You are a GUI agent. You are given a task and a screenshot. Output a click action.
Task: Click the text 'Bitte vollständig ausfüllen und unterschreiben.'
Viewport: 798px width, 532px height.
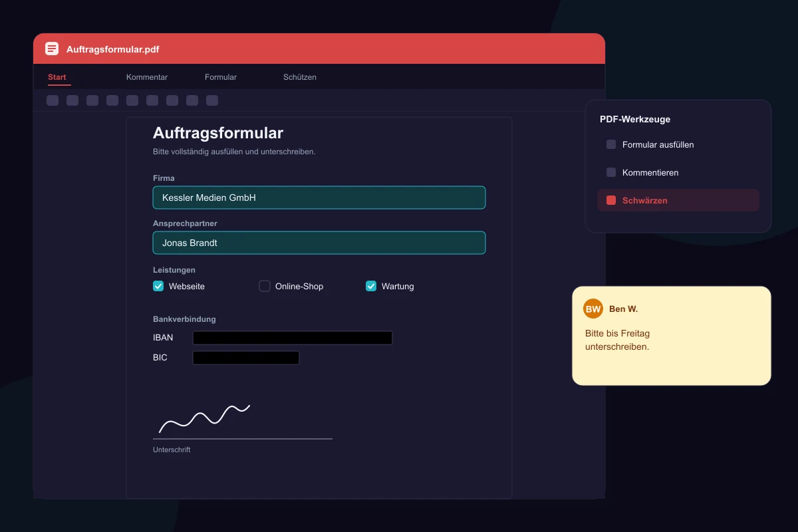click(234, 152)
